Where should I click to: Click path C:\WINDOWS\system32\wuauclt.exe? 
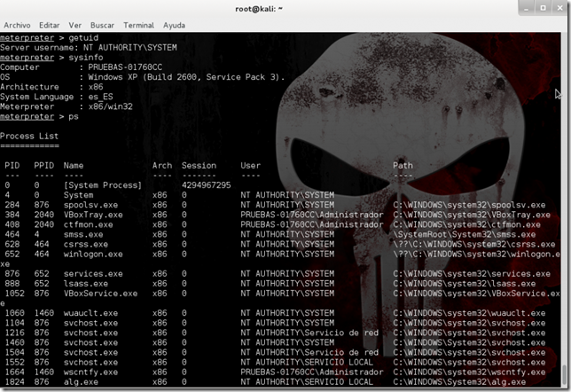click(x=469, y=313)
